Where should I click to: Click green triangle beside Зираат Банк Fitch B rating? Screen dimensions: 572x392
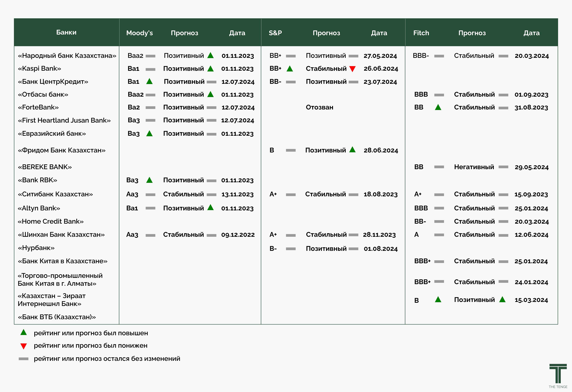click(x=438, y=299)
